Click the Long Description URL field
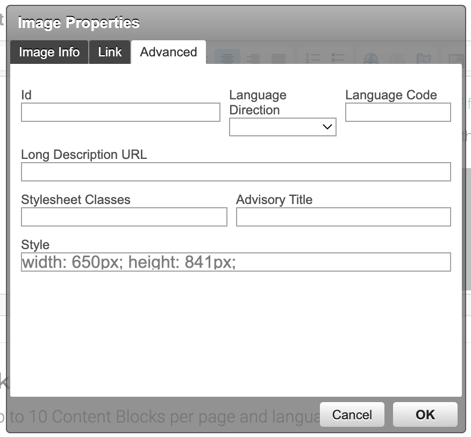Screen dimensions: 471x437 click(236, 172)
